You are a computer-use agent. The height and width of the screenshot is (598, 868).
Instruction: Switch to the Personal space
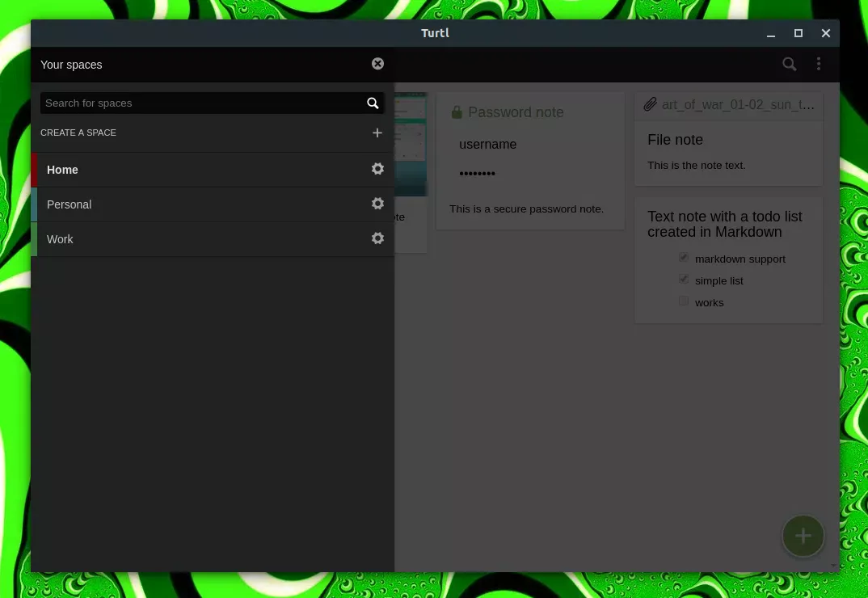click(70, 204)
